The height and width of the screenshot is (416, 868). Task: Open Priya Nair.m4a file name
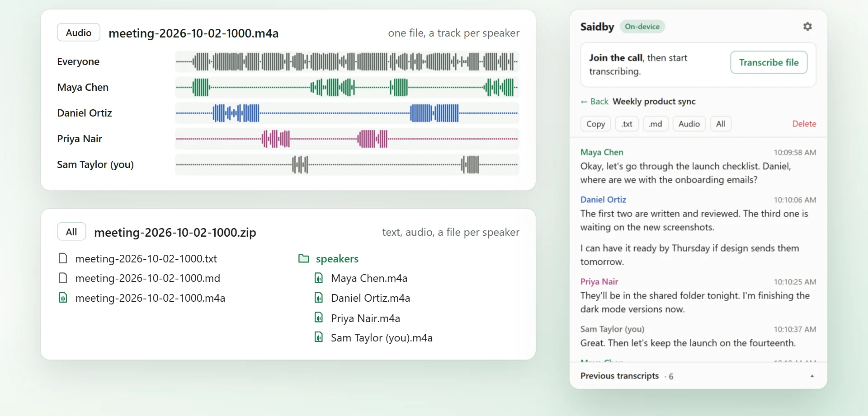tap(365, 318)
